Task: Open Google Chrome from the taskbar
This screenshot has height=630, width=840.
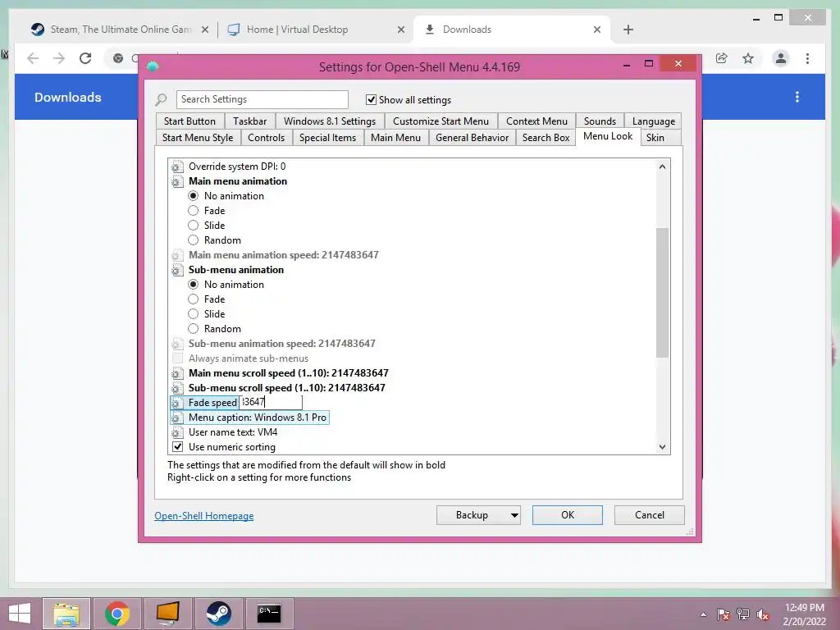Action: click(x=117, y=614)
